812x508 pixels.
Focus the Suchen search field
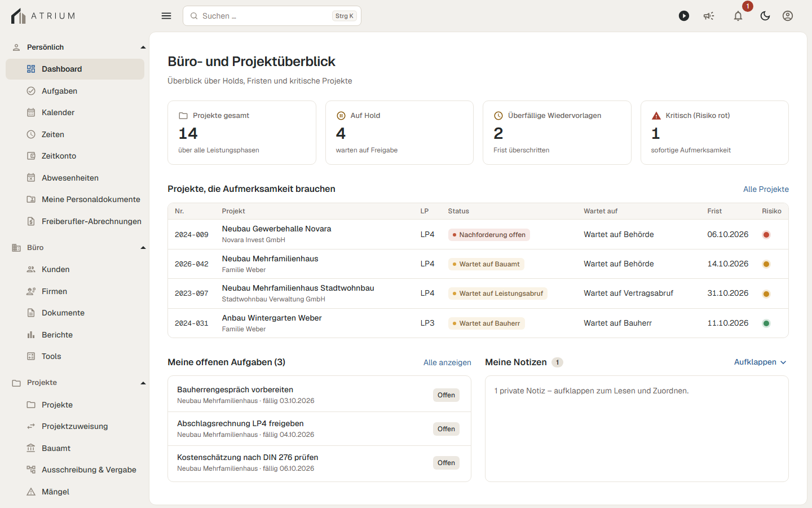(x=272, y=16)
